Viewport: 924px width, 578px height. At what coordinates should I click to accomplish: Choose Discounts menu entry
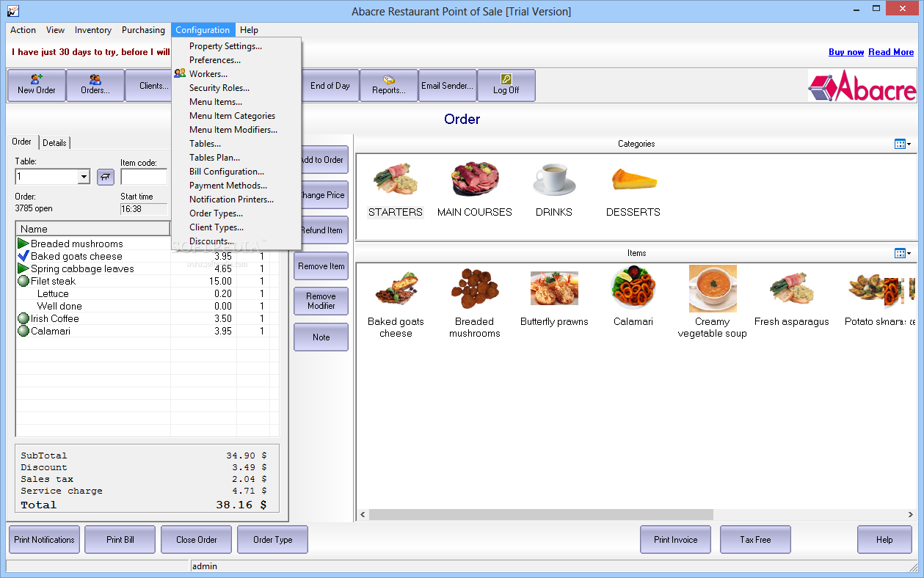(x=236, y=241)
